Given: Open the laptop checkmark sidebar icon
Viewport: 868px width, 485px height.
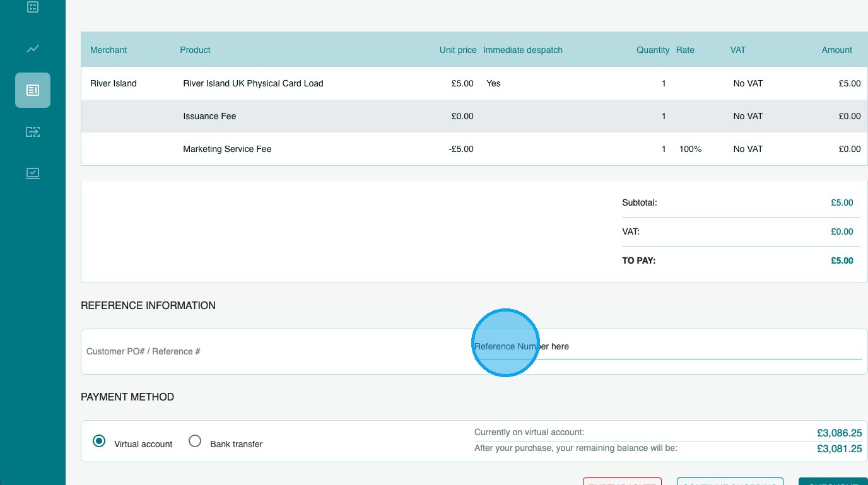Looking at the screenshot, I should click(33, 173).
